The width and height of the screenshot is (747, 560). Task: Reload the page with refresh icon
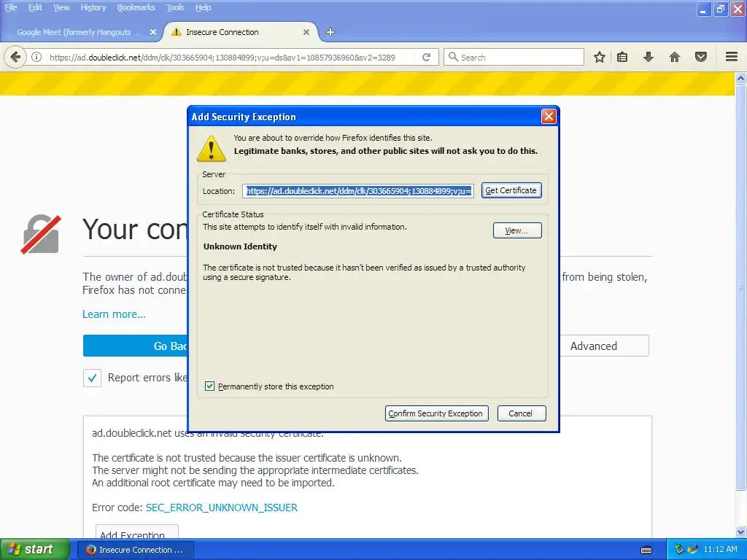click(426, 57)
